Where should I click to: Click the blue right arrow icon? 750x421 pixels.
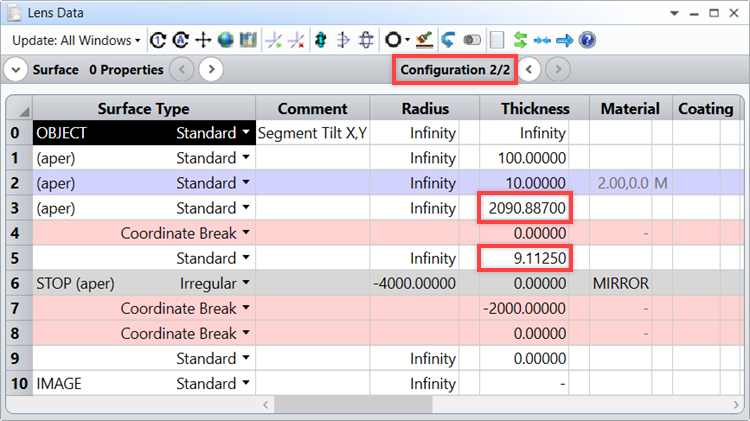565,41
